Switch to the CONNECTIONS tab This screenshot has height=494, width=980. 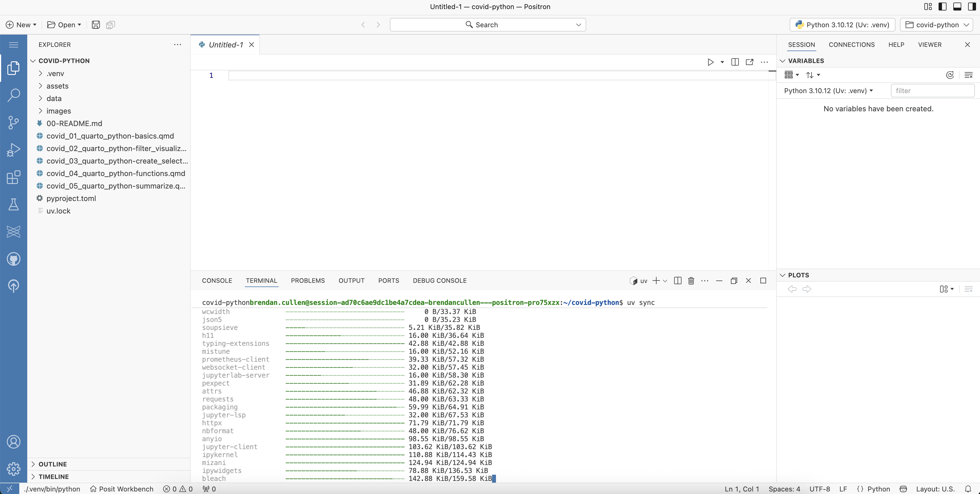tap(851, 45)
